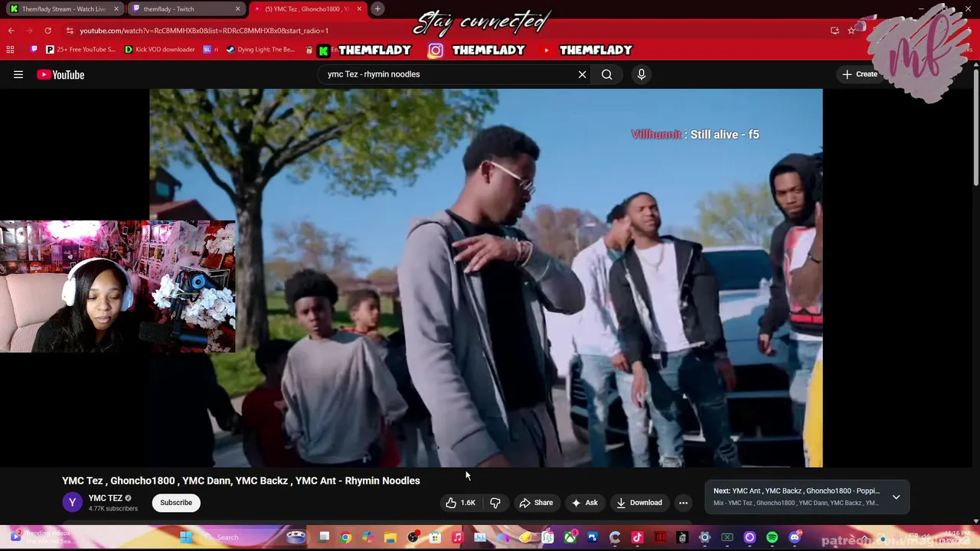
Task: Open TikTok from the taskbar
Action: click(637, 537)
